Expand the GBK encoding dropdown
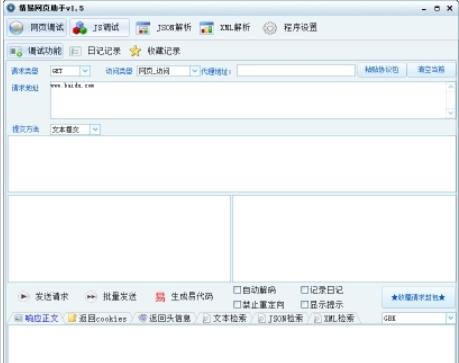Screen dimensions: 459x363 point(451,318)
